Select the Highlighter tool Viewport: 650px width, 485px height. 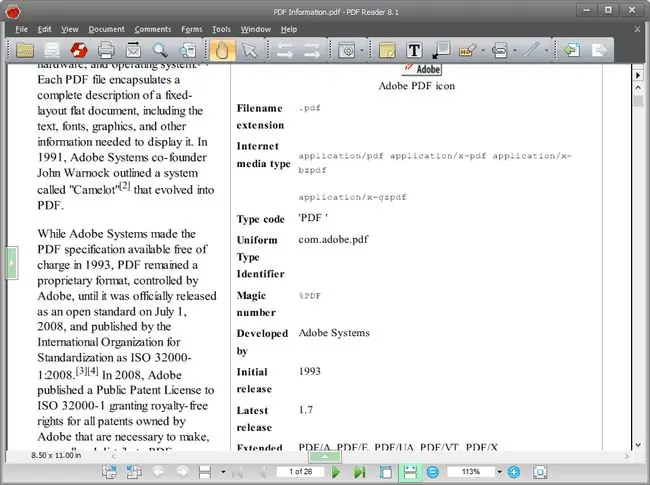(x=468, y=50)
